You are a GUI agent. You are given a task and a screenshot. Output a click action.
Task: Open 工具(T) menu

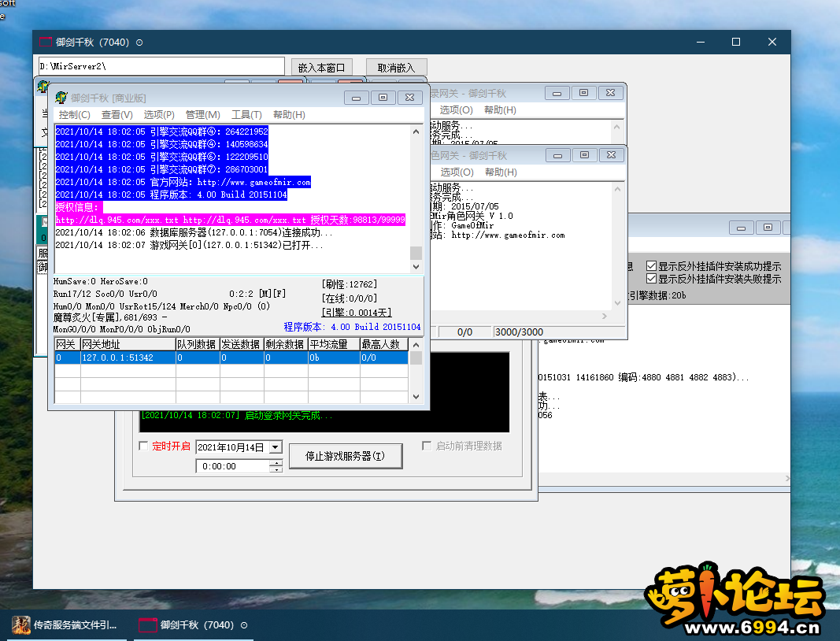click(246, 115)
